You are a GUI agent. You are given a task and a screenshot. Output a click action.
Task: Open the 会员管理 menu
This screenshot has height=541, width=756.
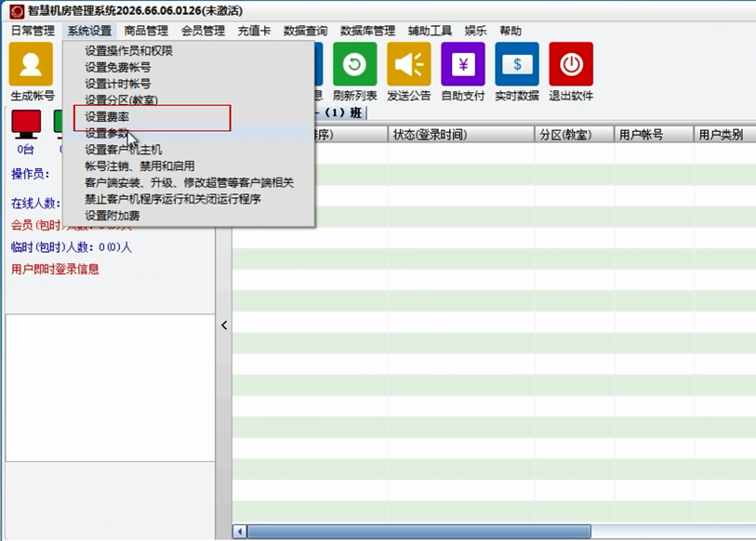tap(203, 31)
